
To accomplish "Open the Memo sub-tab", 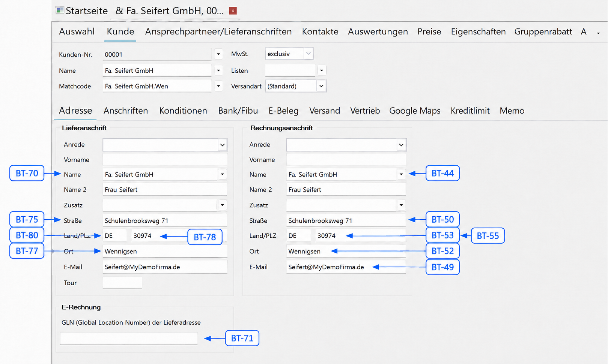I will coord(512,111).
